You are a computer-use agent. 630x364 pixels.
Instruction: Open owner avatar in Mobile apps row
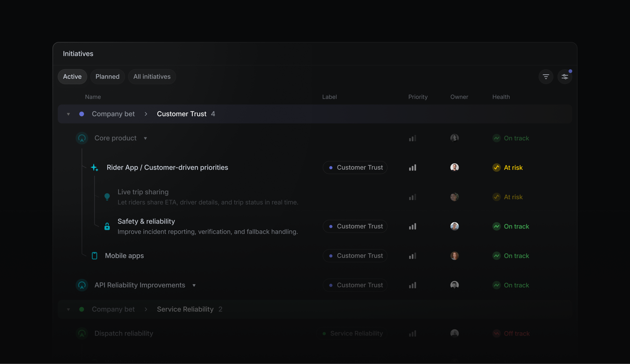click(x=454, y=255)
